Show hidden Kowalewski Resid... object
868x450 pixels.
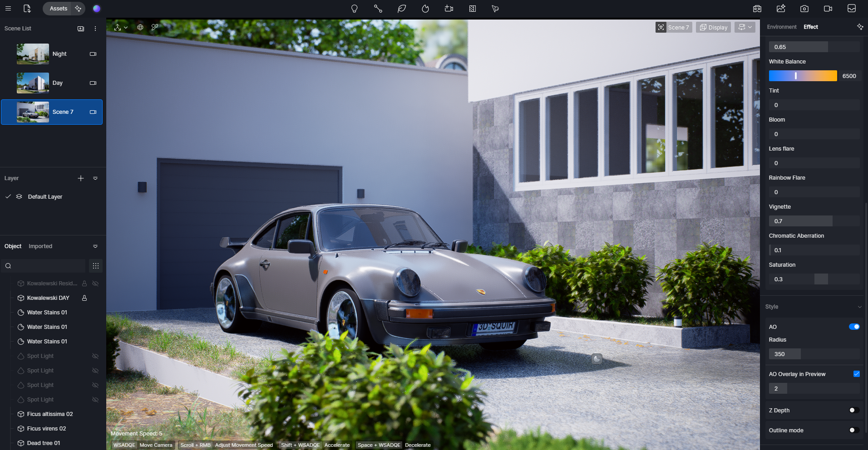click(95, 284)
